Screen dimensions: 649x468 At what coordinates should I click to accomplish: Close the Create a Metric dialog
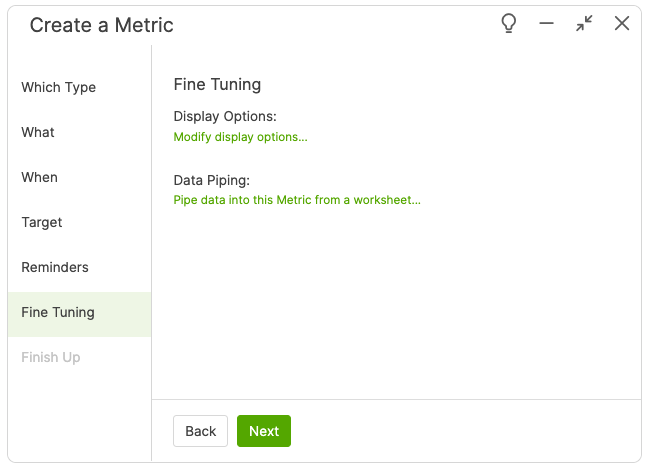[x=622, y=24]
